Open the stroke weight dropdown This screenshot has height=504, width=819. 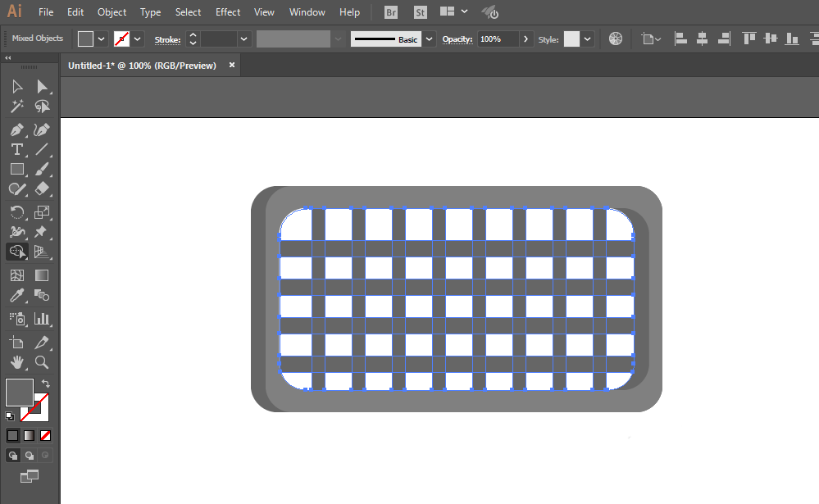coord(243,39)
